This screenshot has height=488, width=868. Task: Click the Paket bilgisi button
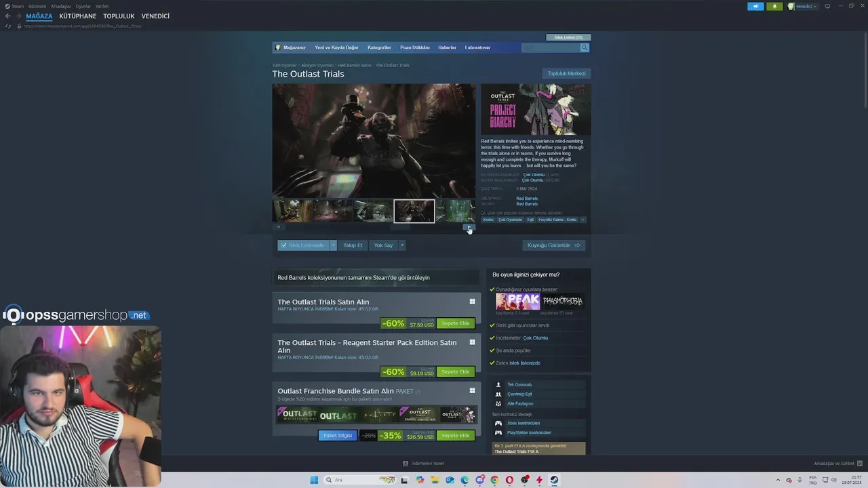tap(338, 435)
